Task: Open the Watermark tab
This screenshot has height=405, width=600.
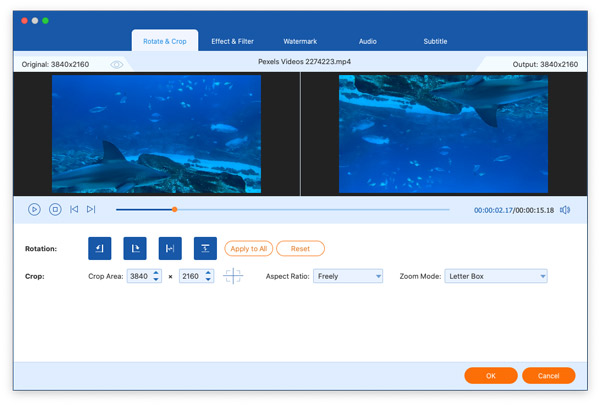Action: 300,41
